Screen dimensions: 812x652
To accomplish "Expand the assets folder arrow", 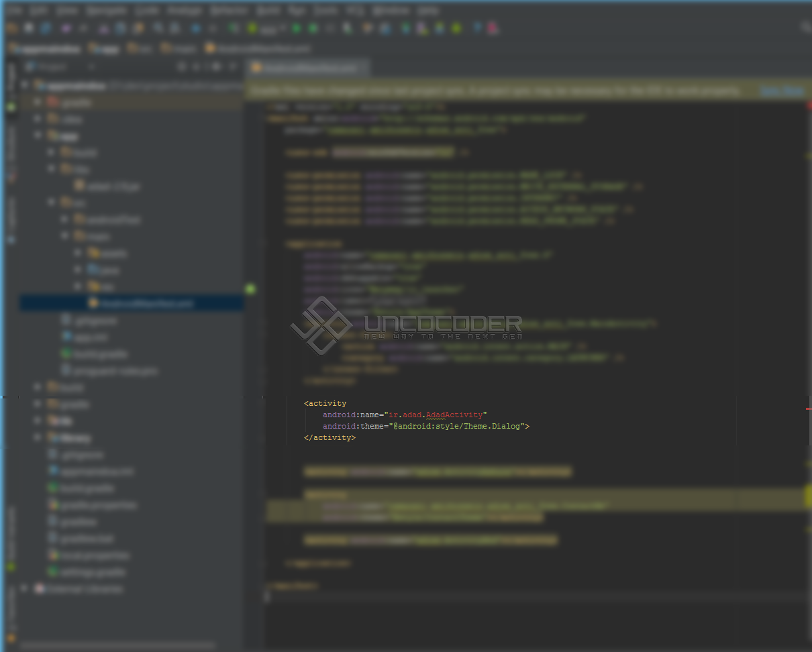I will (79, 254).
